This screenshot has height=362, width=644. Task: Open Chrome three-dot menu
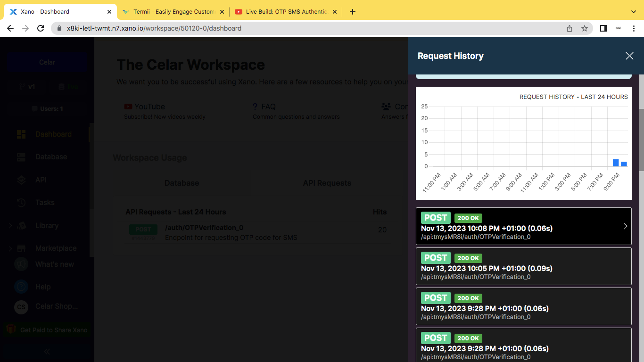coord(633,28)
